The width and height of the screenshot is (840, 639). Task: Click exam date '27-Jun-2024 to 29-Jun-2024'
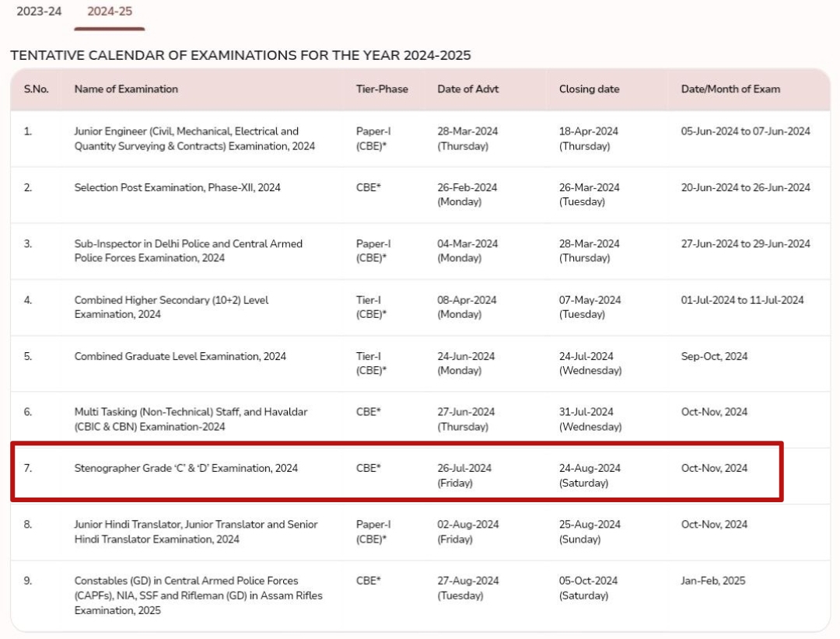(x=745, y=244)
